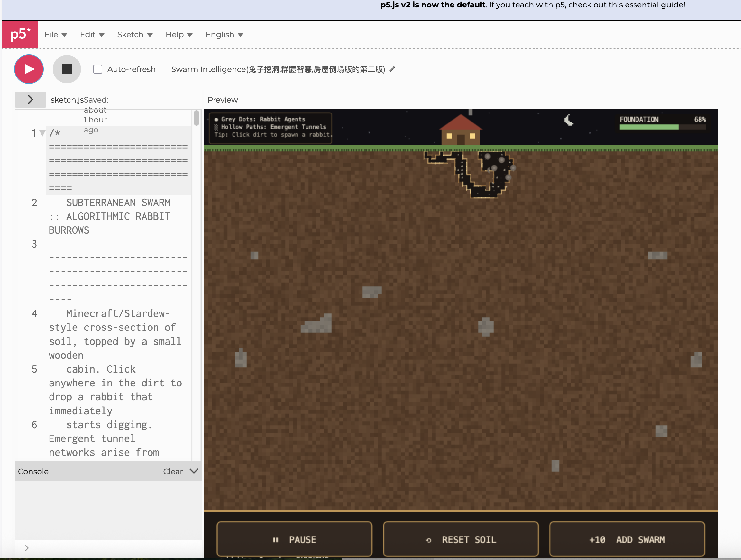Click the FOUNDATION progress bar
The image size is (741, 560).
coord(662,127)
